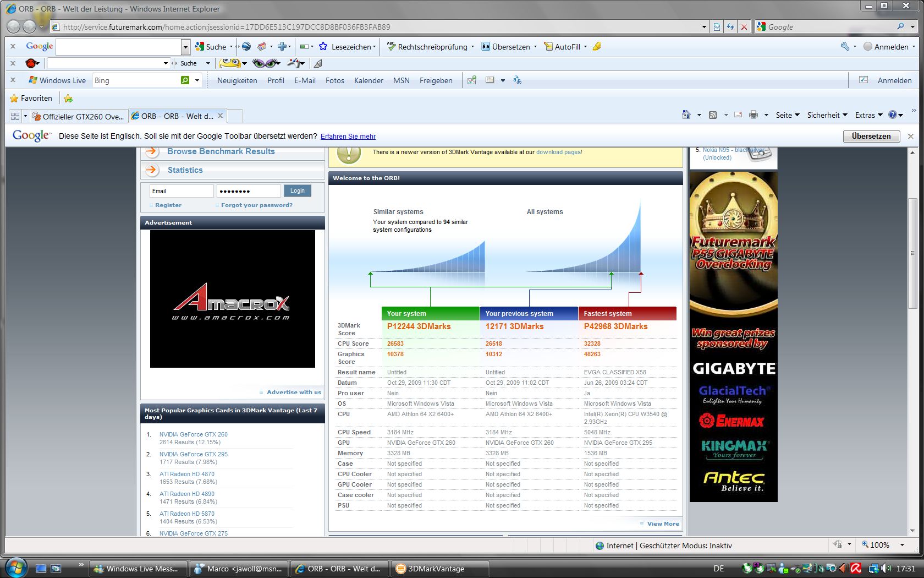The width and height of the screenshot is (924, 578).
Task: Click the green Bing search button
Action: point(185,80)
